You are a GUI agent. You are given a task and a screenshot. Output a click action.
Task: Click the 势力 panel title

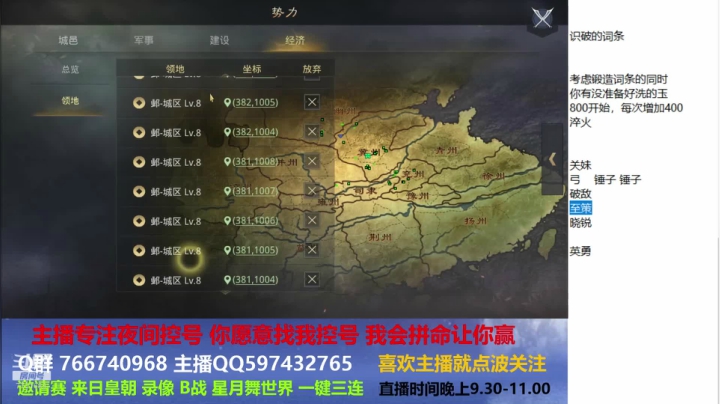pos(285,12)
